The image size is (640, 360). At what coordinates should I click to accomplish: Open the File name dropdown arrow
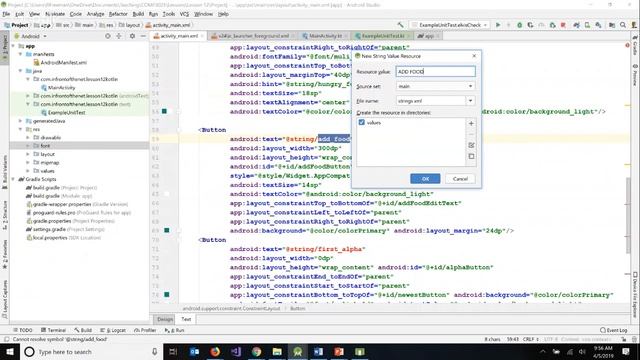point(471,100)
